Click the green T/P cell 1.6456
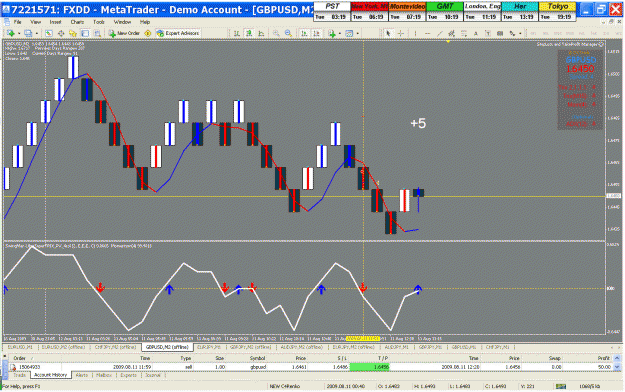The height and width of the screenshot is (392, 625). 369,367
